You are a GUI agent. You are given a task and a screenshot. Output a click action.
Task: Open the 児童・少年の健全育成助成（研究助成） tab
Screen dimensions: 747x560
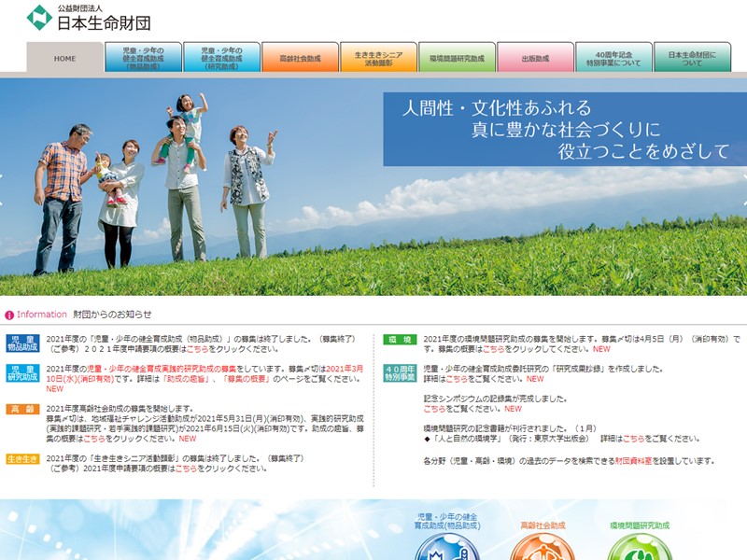tap(221, 58)
